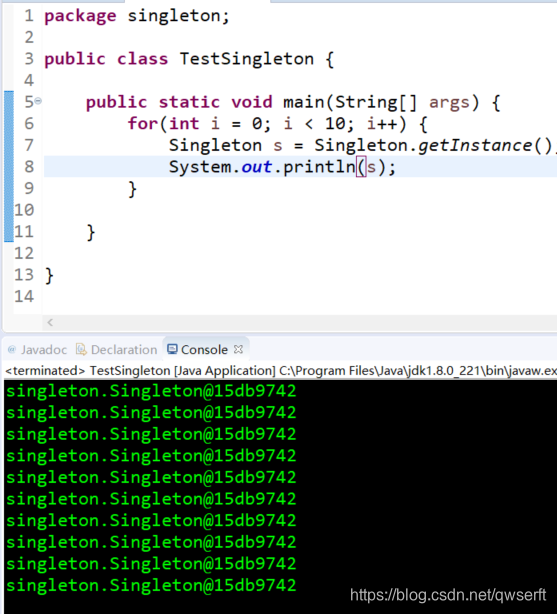
Task: Click the terminated TestSingleton status line
Action: coord(280,370)
